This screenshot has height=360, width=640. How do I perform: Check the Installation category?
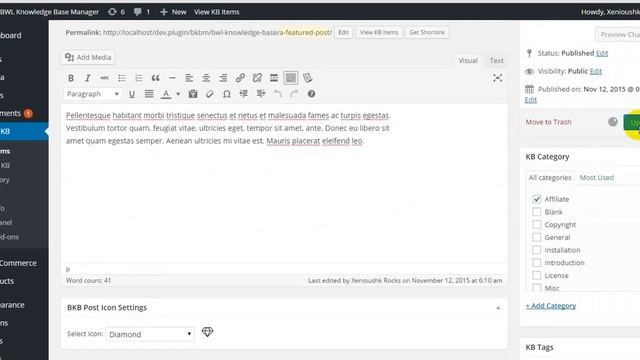click(x=536, y=250)
